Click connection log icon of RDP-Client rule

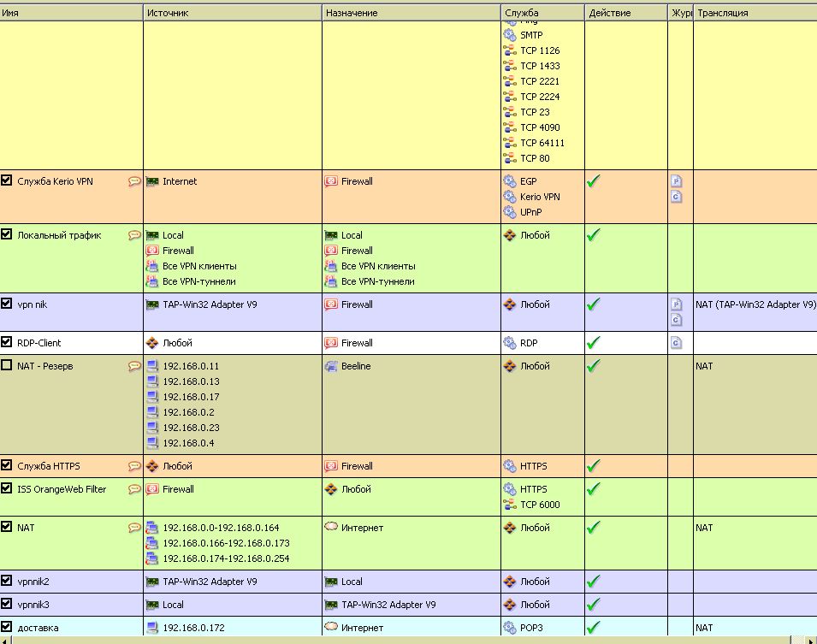(676, 342)
